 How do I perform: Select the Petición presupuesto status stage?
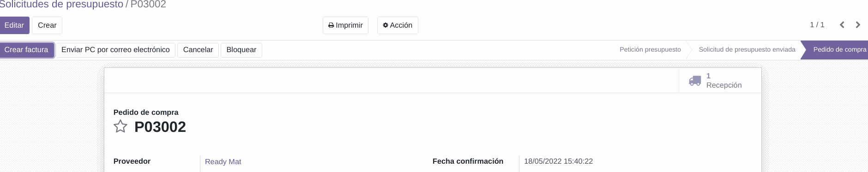pos(650,49)
